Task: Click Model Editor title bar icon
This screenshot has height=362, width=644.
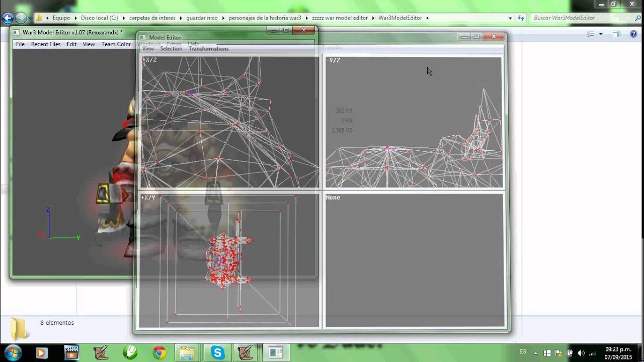Action: [143, 37]
